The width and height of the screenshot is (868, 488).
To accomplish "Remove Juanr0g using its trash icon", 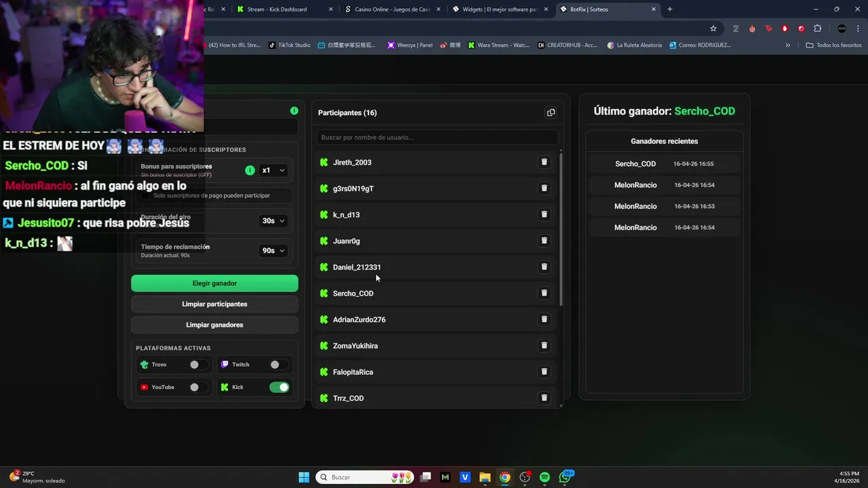I will click(544, 241).
